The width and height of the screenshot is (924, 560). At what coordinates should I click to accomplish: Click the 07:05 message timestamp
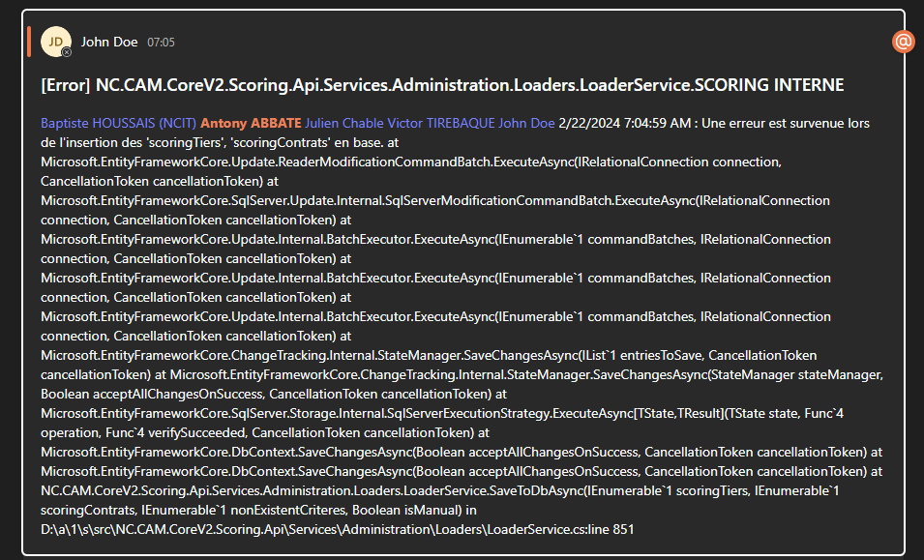pyautogui.click(x=161, y=43)
